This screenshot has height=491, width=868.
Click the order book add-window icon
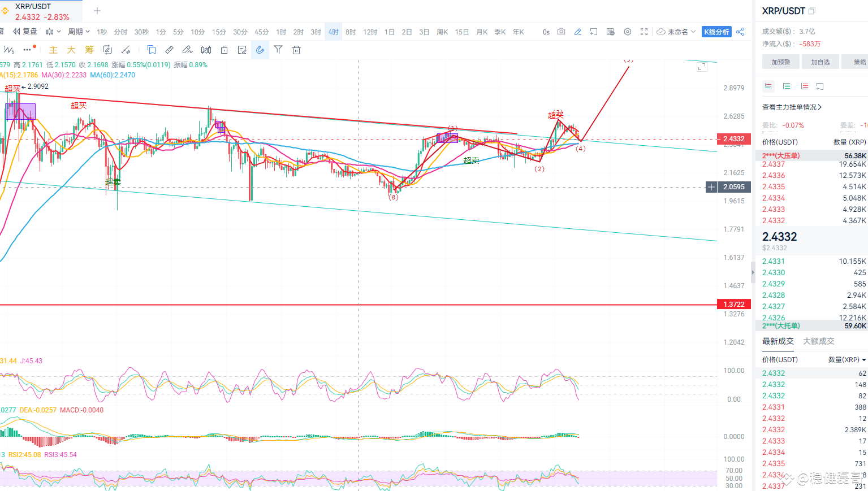click(820, 86)
